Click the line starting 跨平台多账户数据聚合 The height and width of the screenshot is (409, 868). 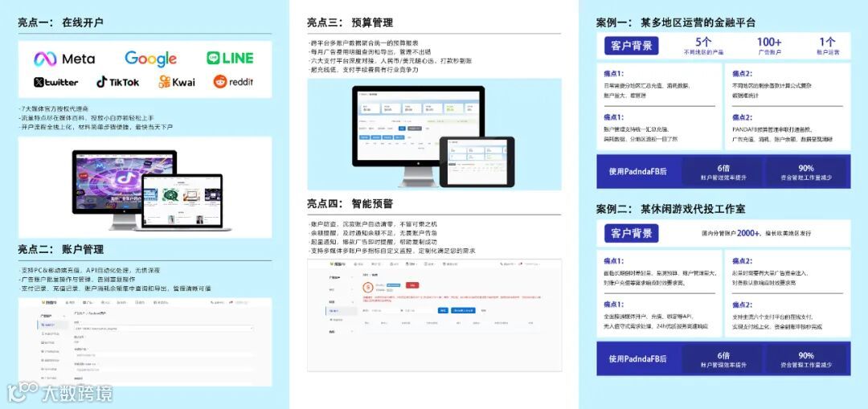(363, 43)
